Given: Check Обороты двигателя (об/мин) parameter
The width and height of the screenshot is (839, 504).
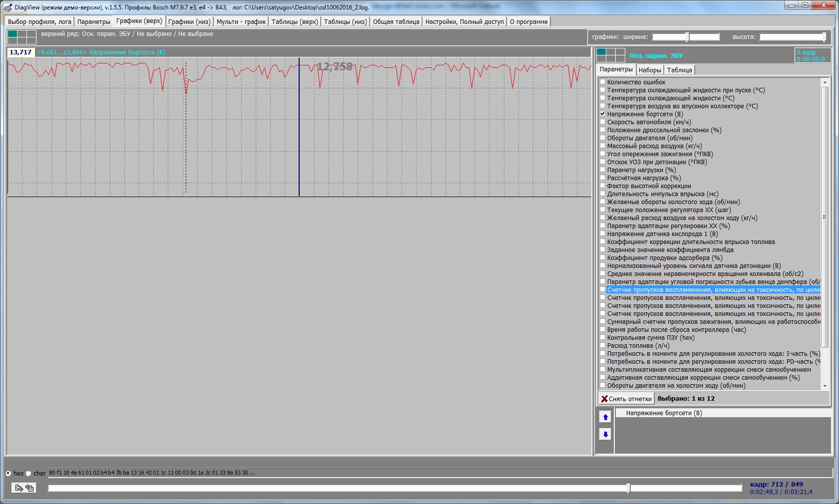Looking at the screenshot, I should (603, 138).
